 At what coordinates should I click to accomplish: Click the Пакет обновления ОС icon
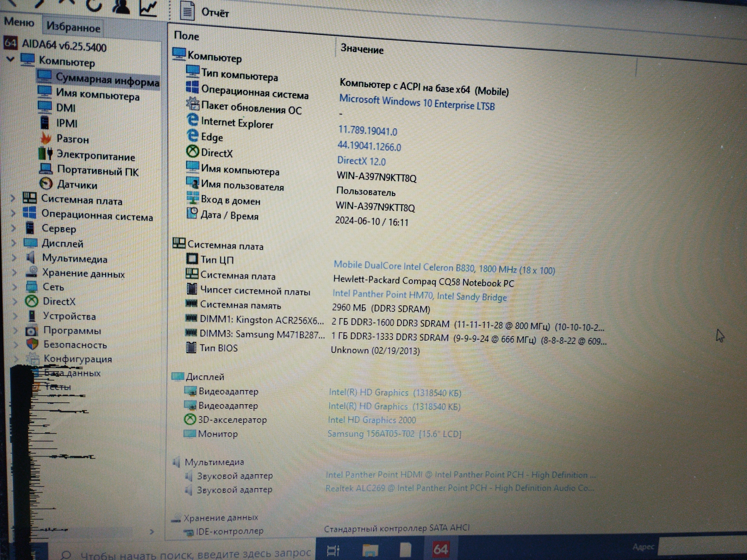click(192, 104)
